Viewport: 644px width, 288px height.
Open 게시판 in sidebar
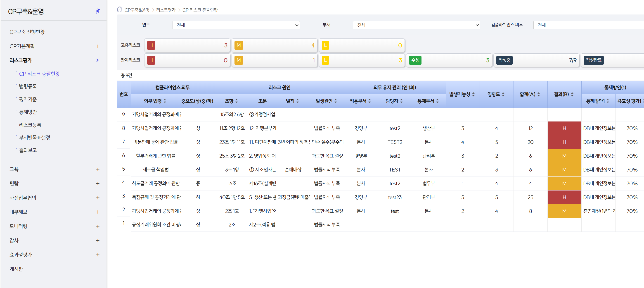(16, 269)
